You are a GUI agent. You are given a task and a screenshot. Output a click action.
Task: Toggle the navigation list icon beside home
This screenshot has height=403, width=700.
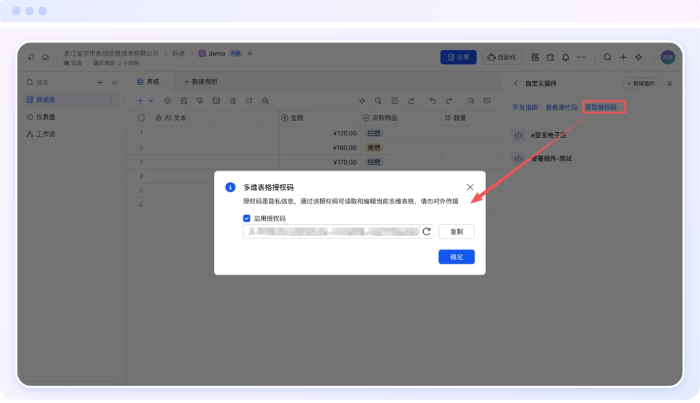click(x=31, y=57)
